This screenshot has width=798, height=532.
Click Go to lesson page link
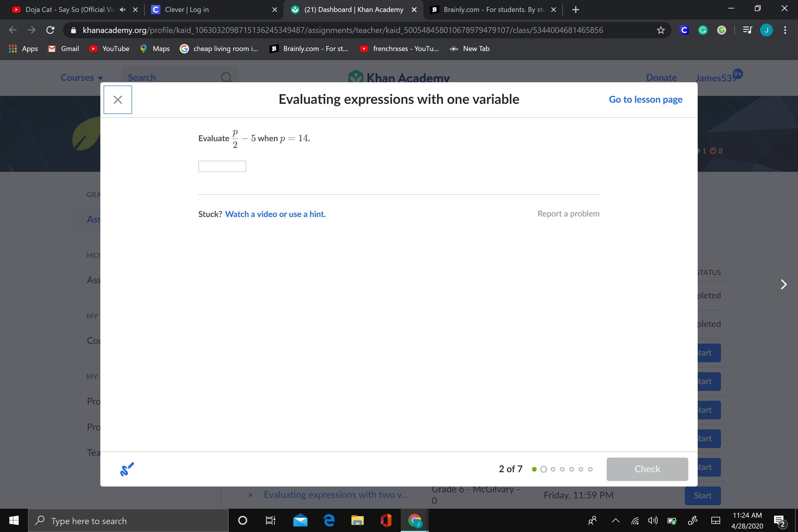coord(645,99)
